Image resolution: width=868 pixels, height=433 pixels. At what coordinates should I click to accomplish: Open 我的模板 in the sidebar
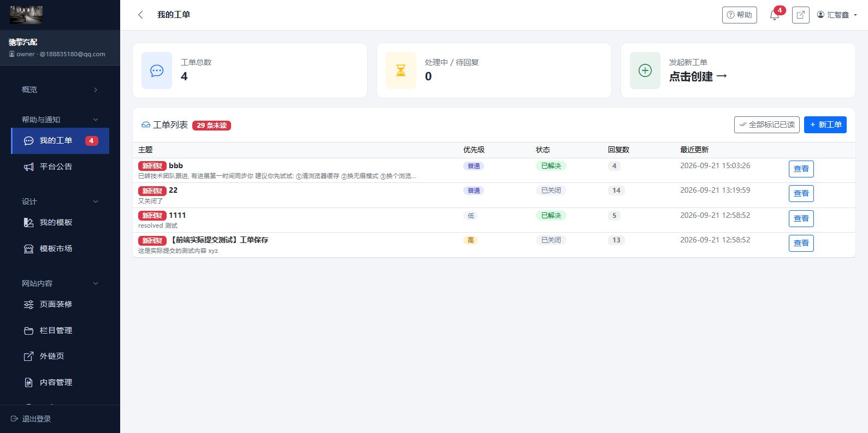tap(60, 222)
